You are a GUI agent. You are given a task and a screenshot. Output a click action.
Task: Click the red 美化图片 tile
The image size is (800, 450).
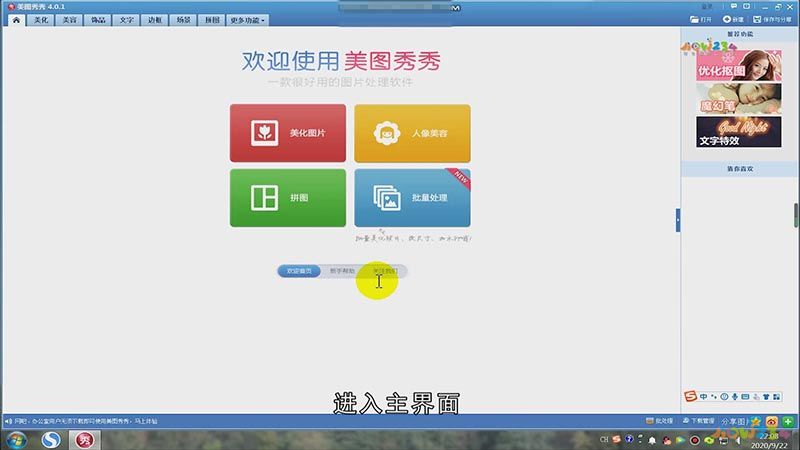288,133
